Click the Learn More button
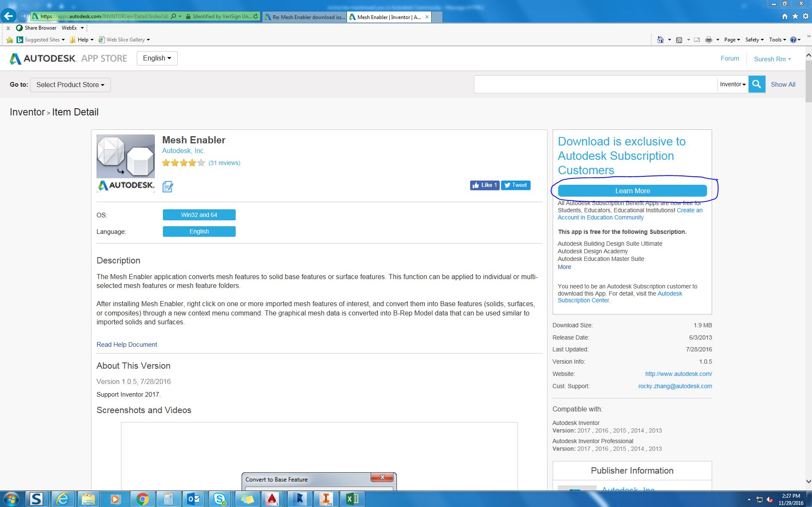812x507 pixels. tap(632, 191)
